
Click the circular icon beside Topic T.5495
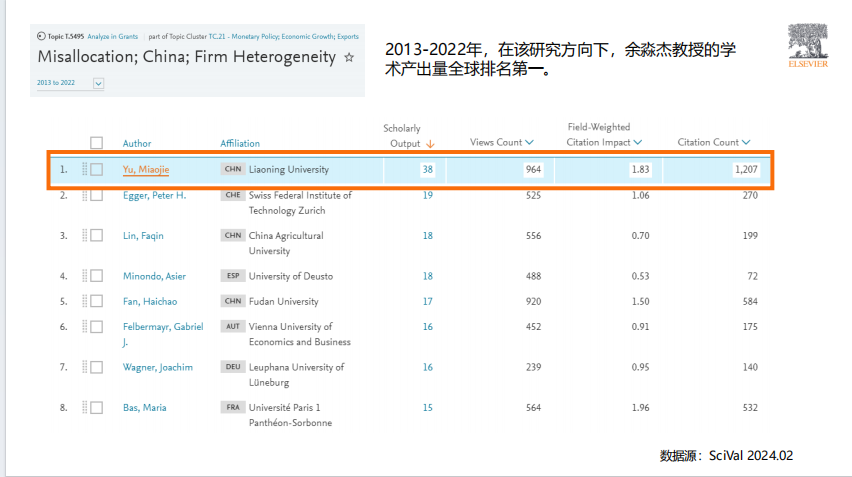(42, 36)
